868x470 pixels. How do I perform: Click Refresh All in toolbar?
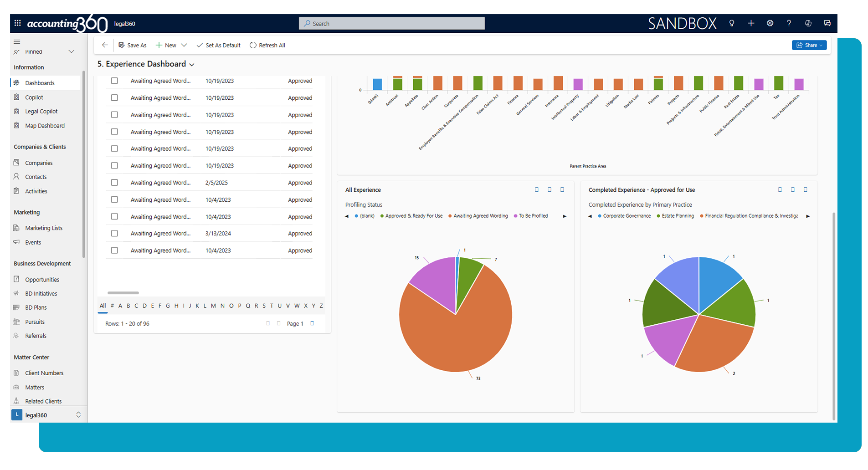(x=267, y=45)
